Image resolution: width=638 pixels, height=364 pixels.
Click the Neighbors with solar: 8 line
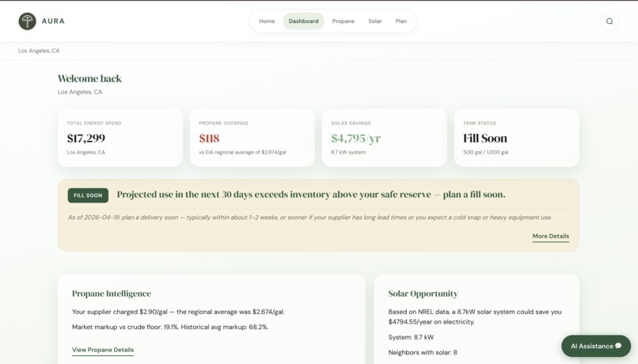click(423, 353)
